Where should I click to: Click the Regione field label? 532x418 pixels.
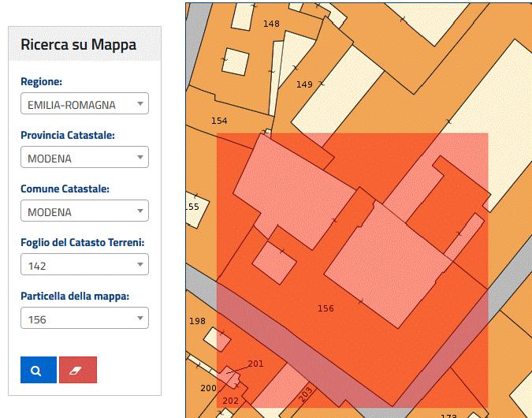[x=42, y=81]
